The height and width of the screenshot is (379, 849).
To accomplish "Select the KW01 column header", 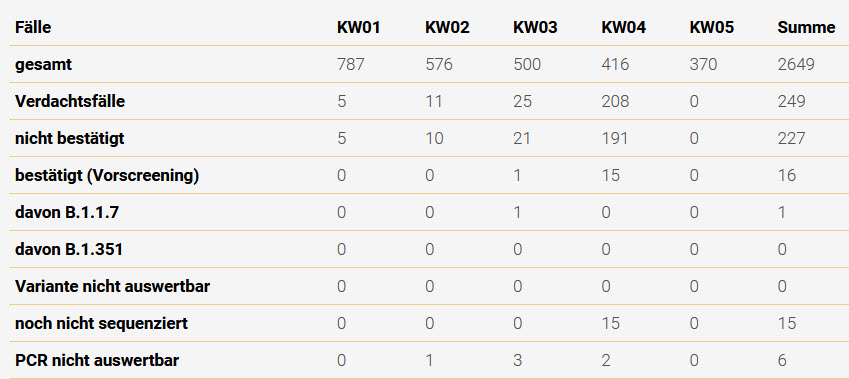I will [358, 28].
